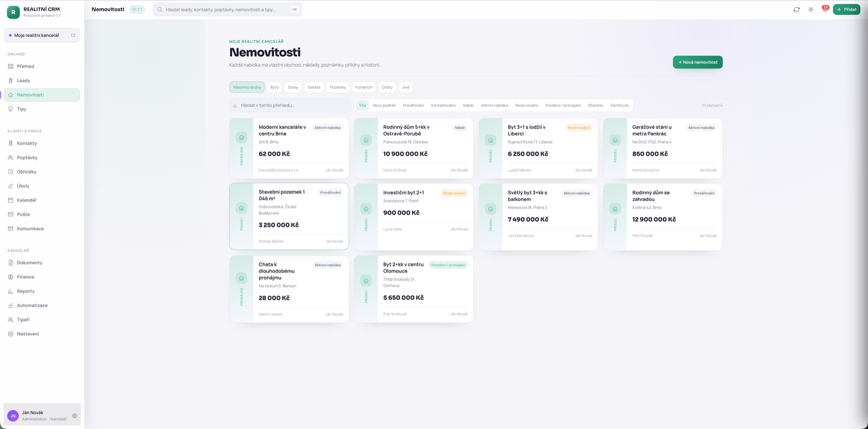Click the version badge V1.7.1
The width and height of the screenshot is (868, 429).
click(x=137, y=10)
